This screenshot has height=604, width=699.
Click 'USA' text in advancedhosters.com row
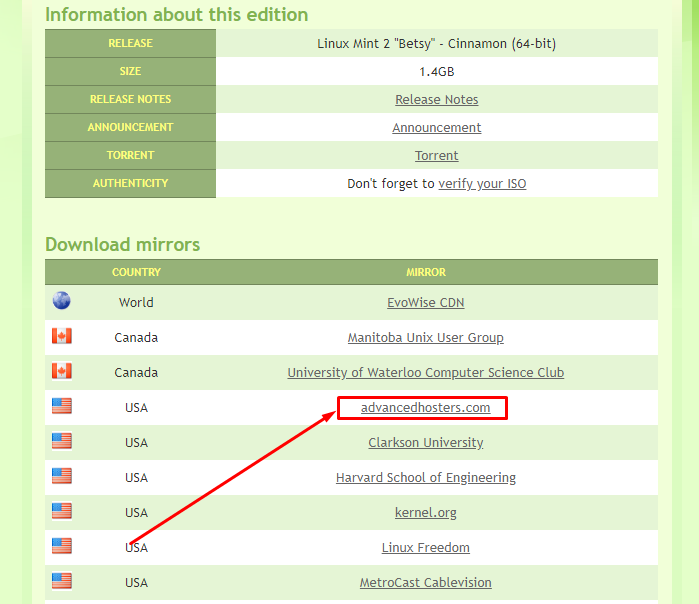[136, 407]
